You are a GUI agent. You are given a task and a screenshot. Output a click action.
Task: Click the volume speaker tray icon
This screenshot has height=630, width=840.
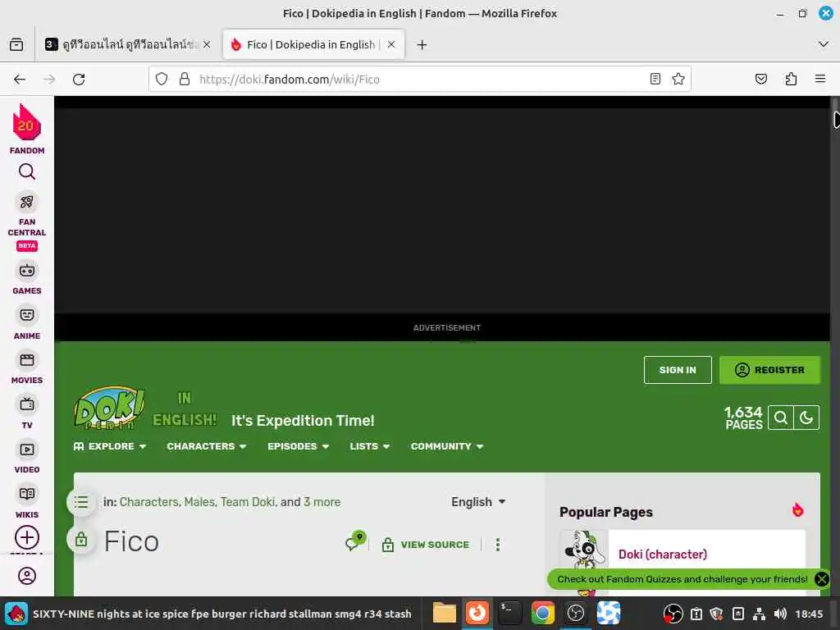click(x=781, y=614)
